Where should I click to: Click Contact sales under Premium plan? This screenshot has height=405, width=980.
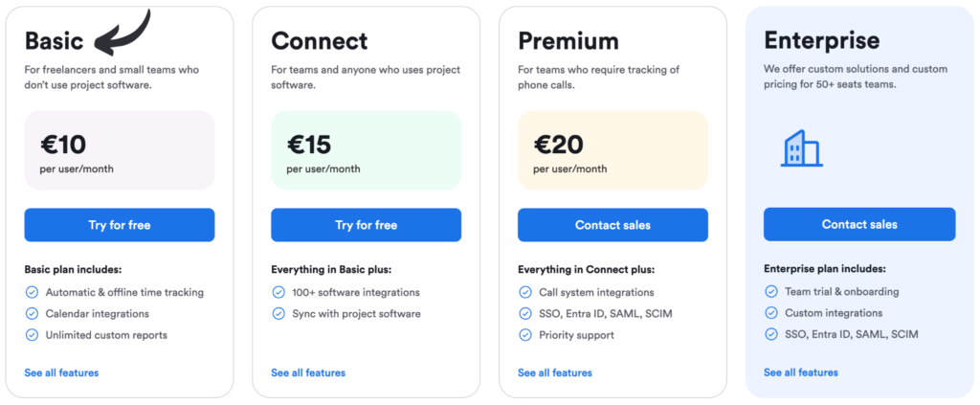tap(613, 225)
